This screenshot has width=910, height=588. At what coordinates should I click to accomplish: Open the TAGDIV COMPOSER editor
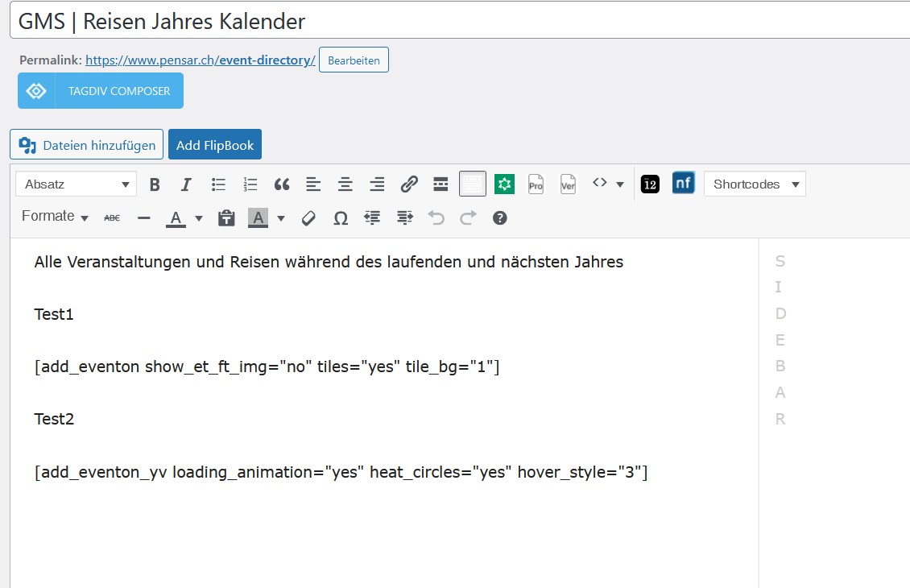[101, 90]
